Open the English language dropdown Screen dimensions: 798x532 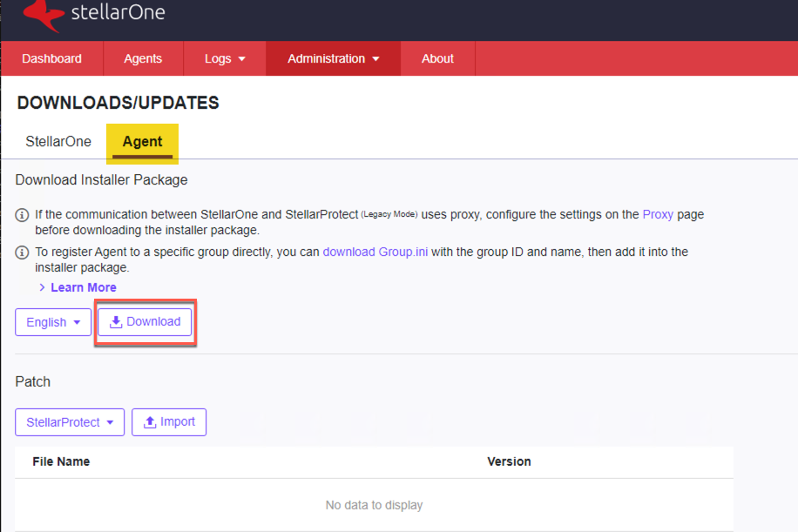pos(53,322)
